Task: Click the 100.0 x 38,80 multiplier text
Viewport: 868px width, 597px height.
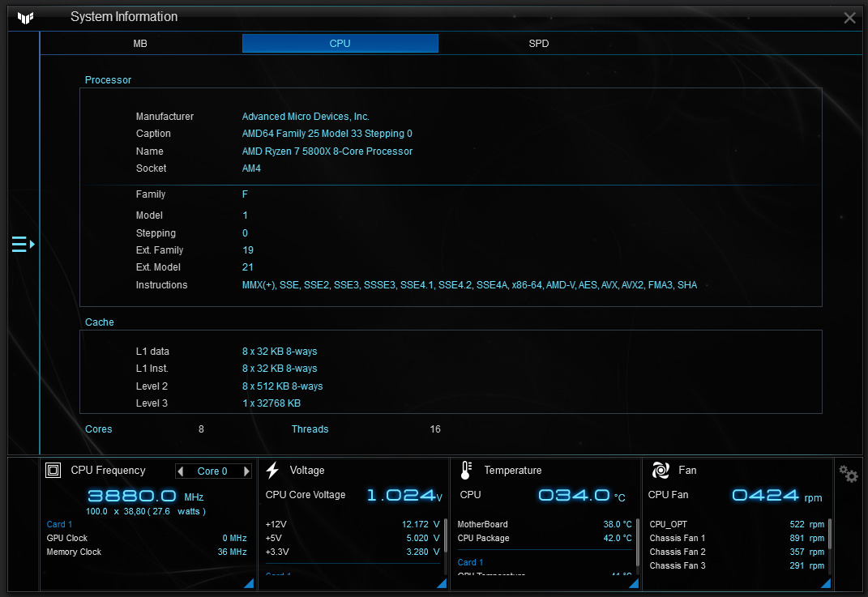Action: coord(146,511)
